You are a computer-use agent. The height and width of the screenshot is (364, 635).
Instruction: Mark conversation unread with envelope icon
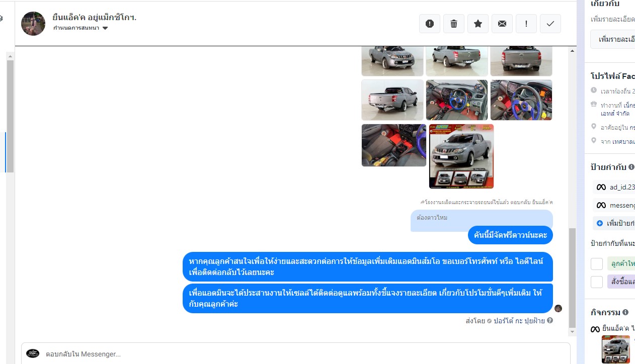pyautogui.click(x=502, y=24)
